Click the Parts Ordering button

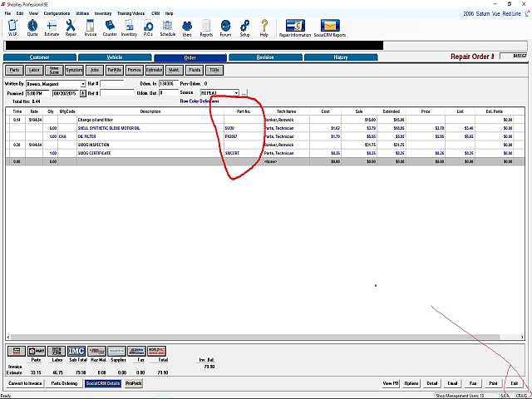click(64, 383)
